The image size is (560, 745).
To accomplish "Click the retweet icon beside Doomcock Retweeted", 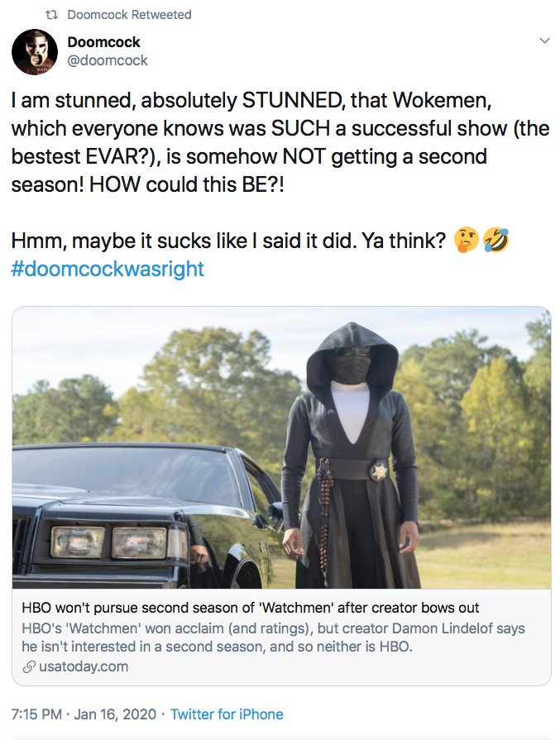I will [x=50, y=15].
